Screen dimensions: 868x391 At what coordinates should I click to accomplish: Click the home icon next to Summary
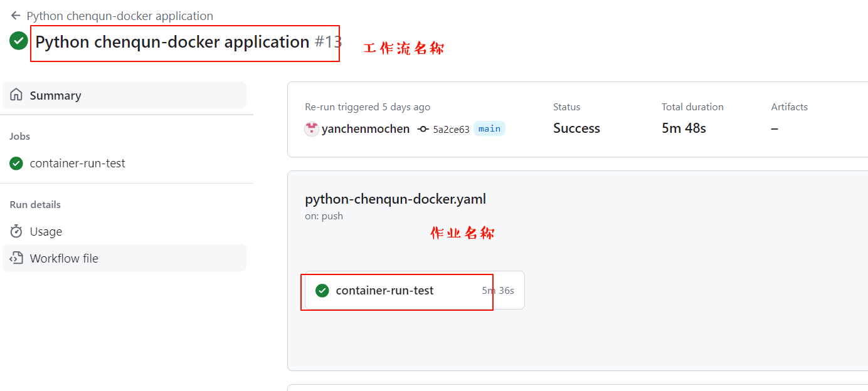[x=16, y=95]
